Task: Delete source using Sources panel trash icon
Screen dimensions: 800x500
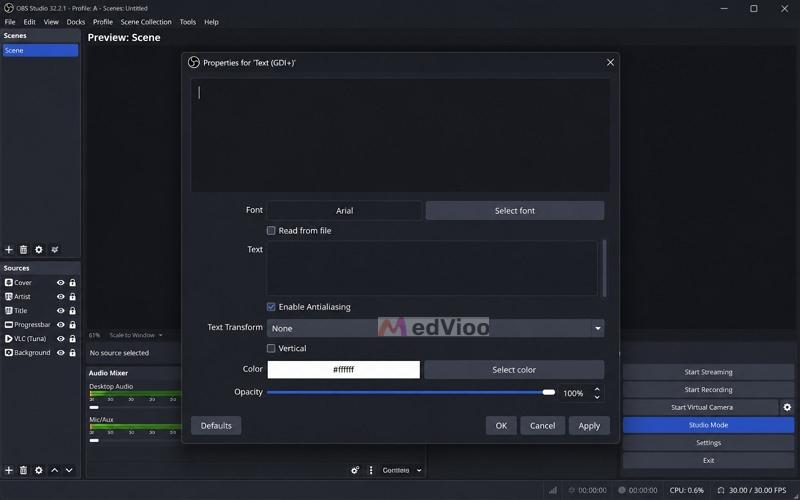Action: [23, 470]
